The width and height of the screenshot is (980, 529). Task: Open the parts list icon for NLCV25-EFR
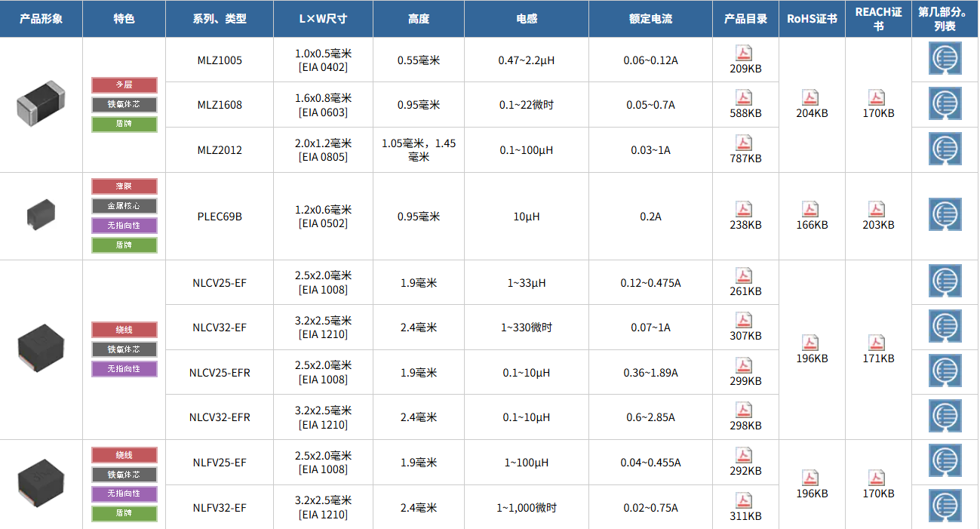pos(945,371)
